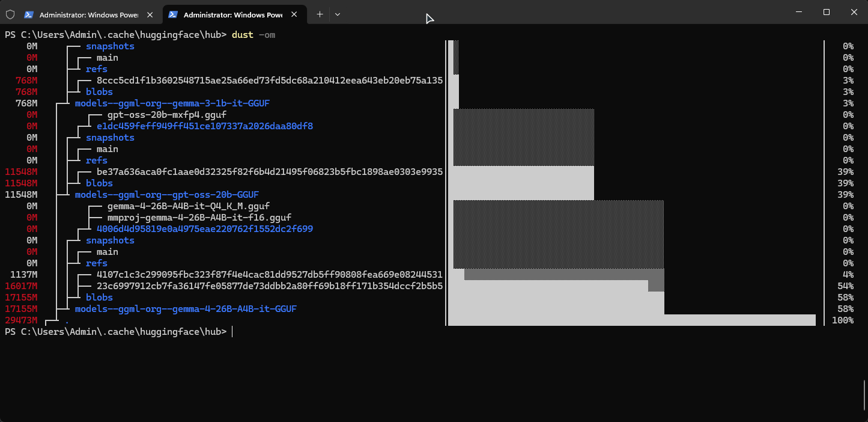Image resolution: width=868 pixels, height=422 pixels.
Task: Click the models--ggml-org--gemma-4-26B-A4B-it-GGUF folder entry
Action: coord(186,309)
